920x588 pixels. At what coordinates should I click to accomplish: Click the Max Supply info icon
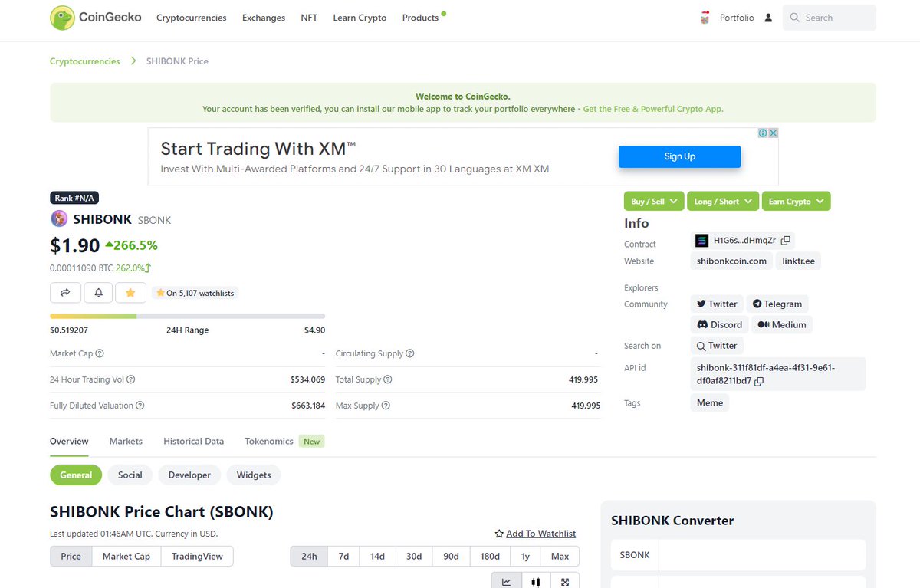point(386,406)
